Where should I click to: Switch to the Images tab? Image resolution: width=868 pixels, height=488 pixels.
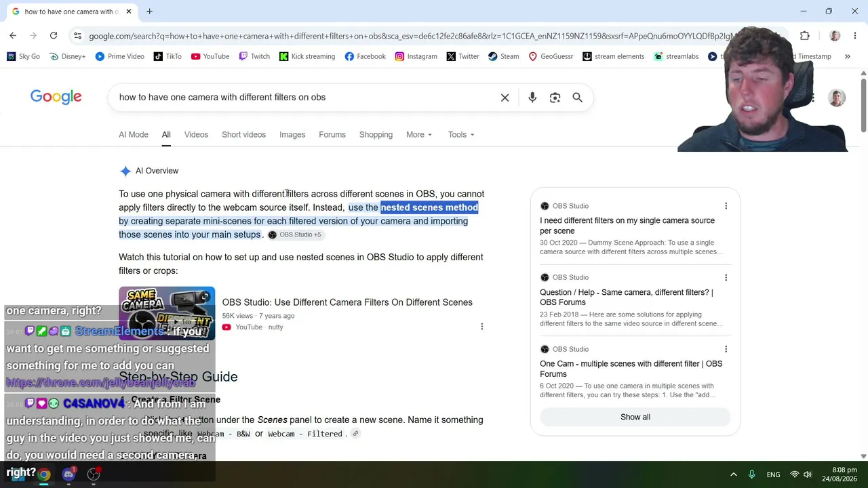click(292, 134)
